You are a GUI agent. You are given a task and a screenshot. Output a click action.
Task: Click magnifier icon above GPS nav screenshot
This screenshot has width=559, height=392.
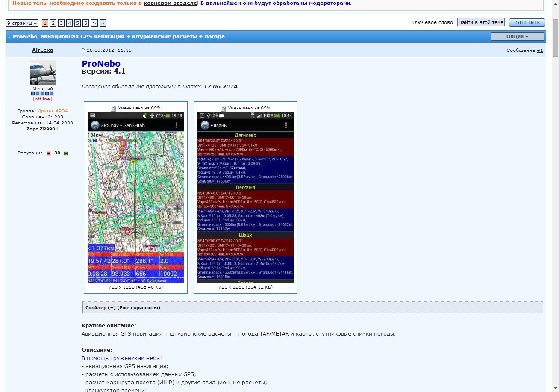[x=113, y=108]
